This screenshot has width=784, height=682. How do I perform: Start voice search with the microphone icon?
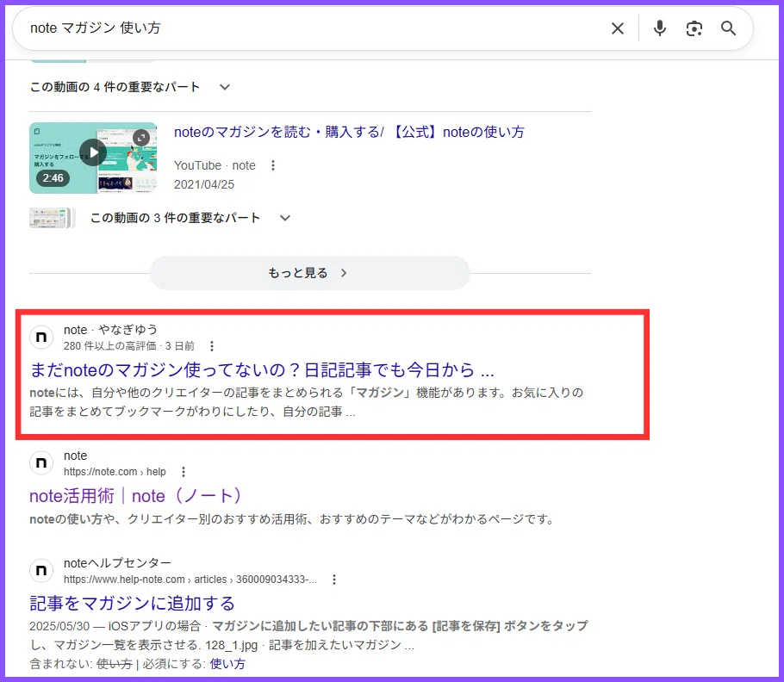click(x=659, y=28)
